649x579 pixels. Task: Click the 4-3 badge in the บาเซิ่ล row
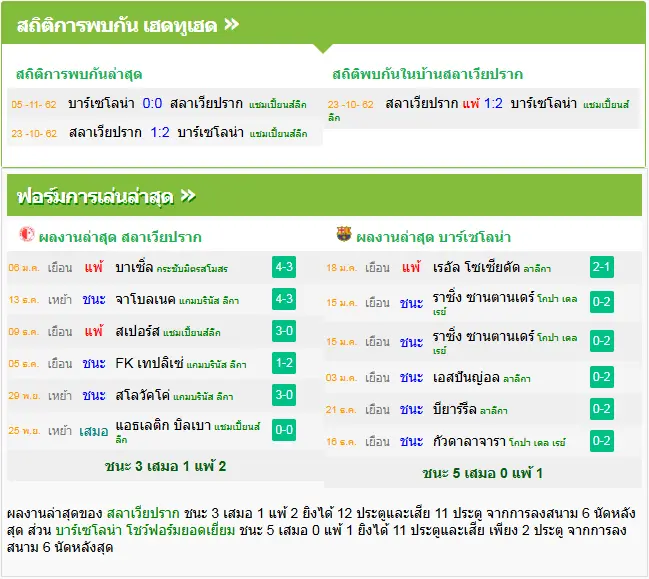[284, 267]
